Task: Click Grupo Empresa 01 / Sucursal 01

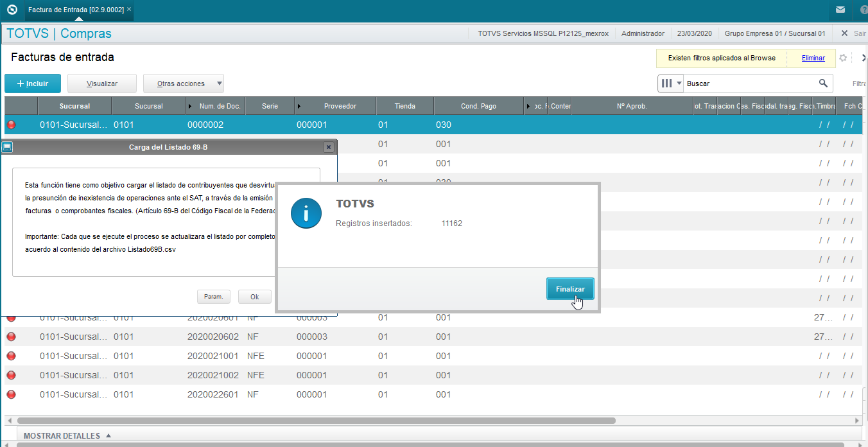Action: tap(775, 33)
